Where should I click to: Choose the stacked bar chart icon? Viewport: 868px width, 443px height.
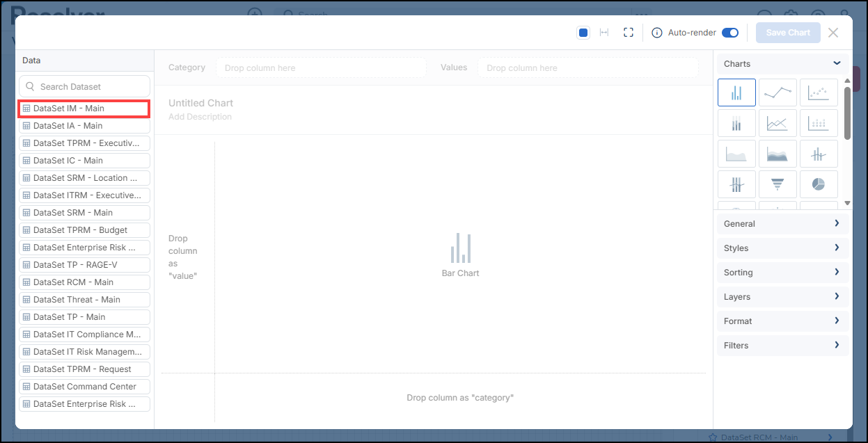pyautogui.click(x=736, y=123)
